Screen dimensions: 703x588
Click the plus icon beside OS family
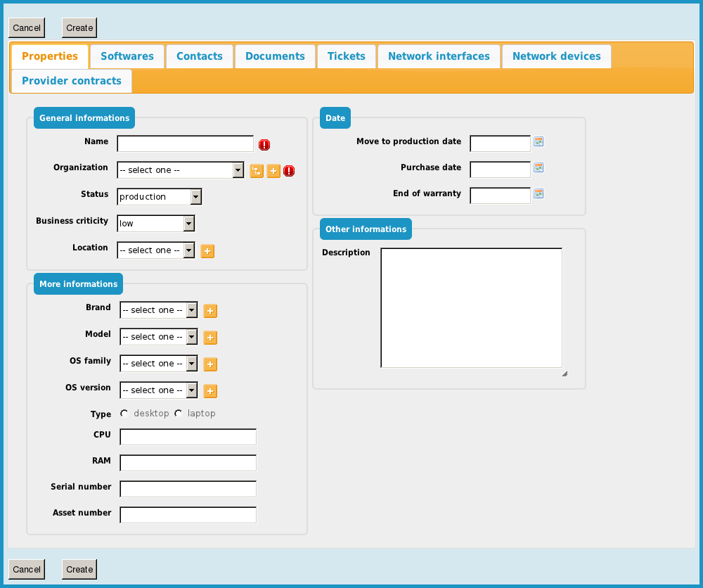(x=210, y=364)
